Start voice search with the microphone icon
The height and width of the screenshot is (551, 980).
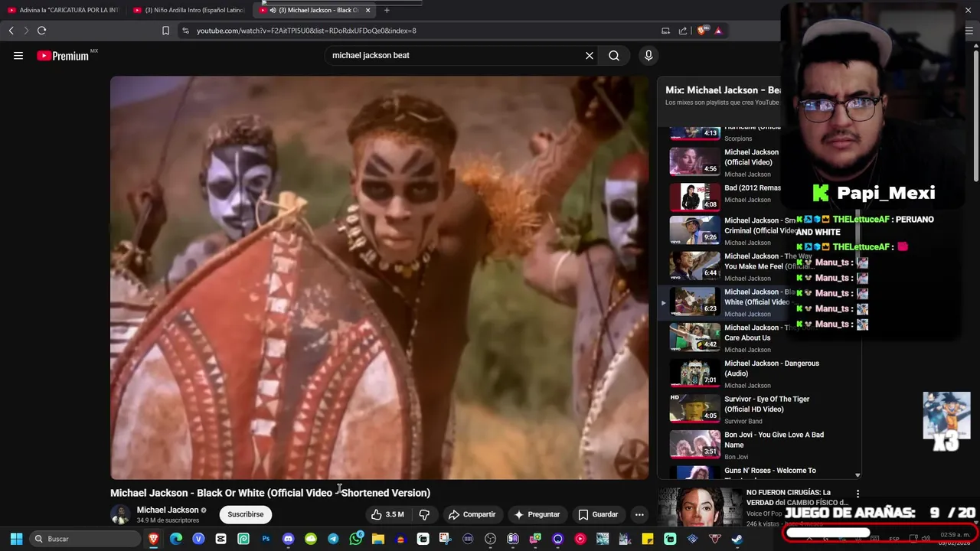click(x=648, y=55)
